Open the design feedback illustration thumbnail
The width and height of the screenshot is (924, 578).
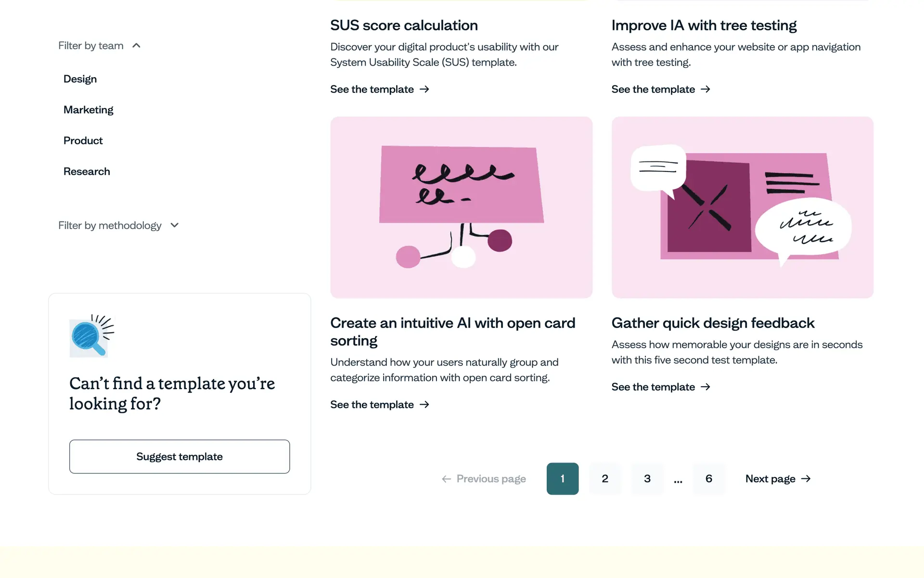[742, 207]
